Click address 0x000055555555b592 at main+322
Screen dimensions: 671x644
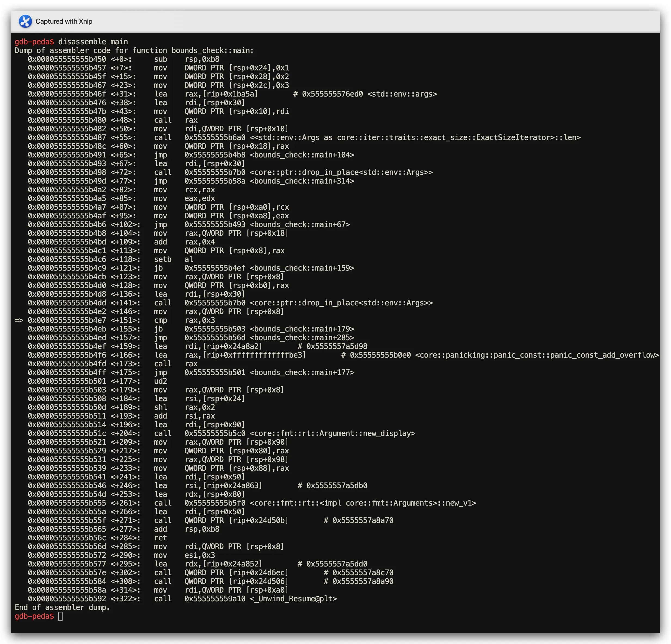pos(67,599)
